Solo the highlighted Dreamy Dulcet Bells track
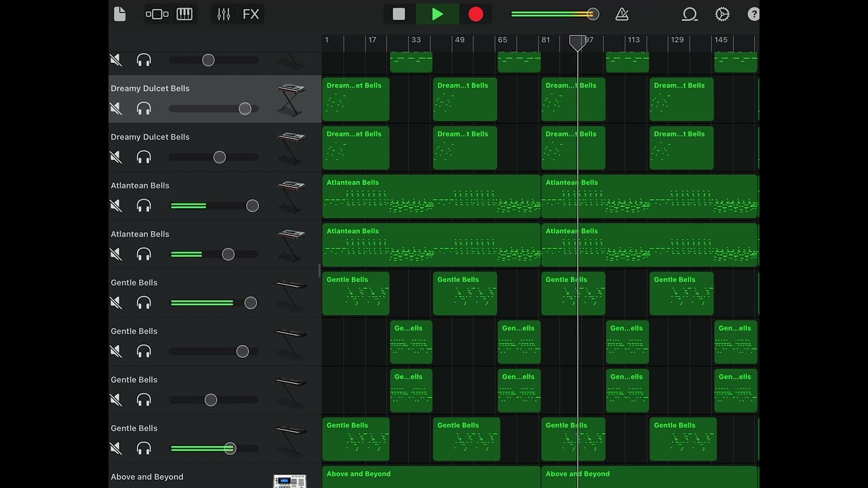 (144, 108)
